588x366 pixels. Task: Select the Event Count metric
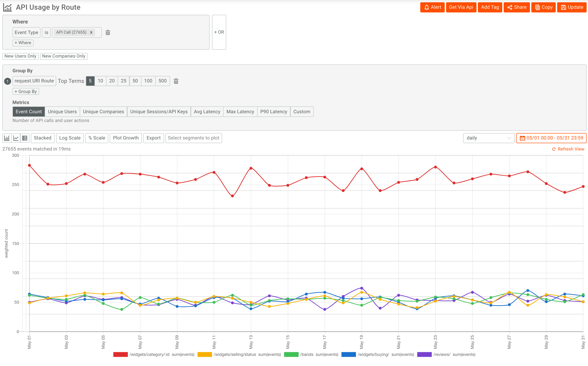point(29,112)
